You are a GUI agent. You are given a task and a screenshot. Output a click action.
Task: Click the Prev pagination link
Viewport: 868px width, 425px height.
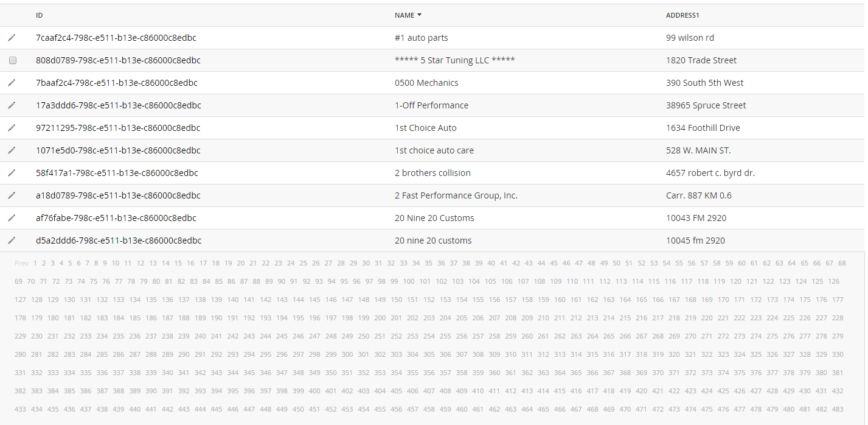coord(22,263)
